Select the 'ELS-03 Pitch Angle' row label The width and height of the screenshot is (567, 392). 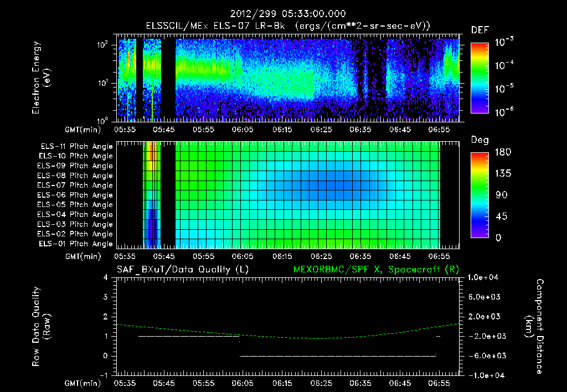75,225
